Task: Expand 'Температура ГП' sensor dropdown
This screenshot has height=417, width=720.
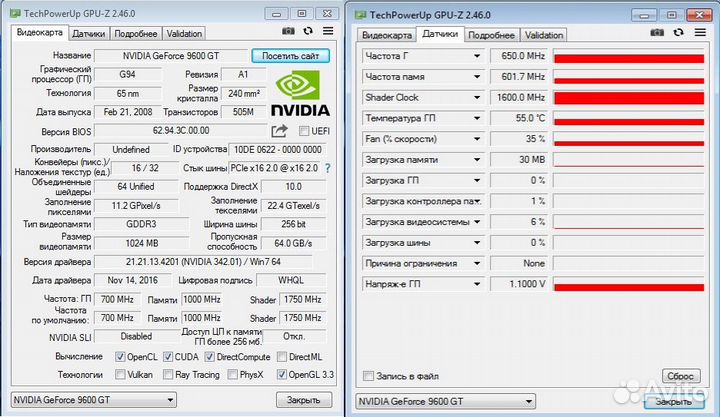Action: tap(477, 118)
